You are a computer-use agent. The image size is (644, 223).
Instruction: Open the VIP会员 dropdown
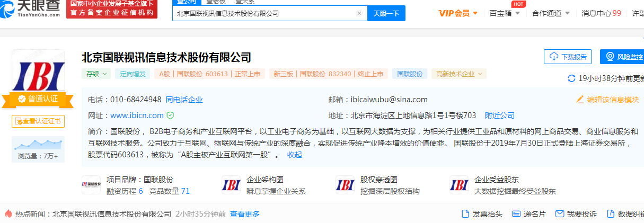click(x=458, y=13)
